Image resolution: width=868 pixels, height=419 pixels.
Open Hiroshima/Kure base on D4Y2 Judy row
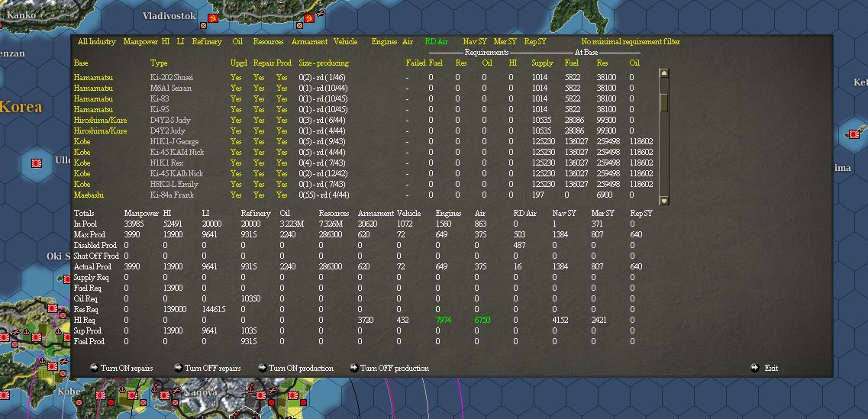[100, 131]
